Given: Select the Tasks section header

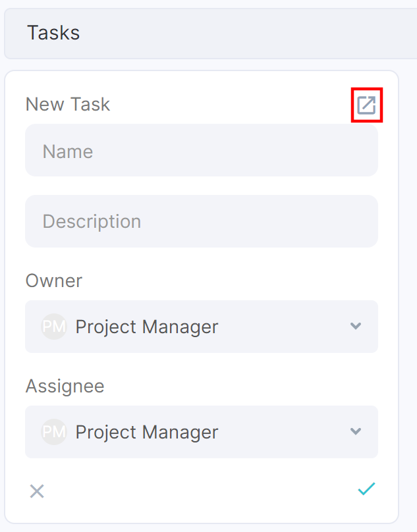Looking at the screenshot, I should pyautogui.click(x=53, y=32).
